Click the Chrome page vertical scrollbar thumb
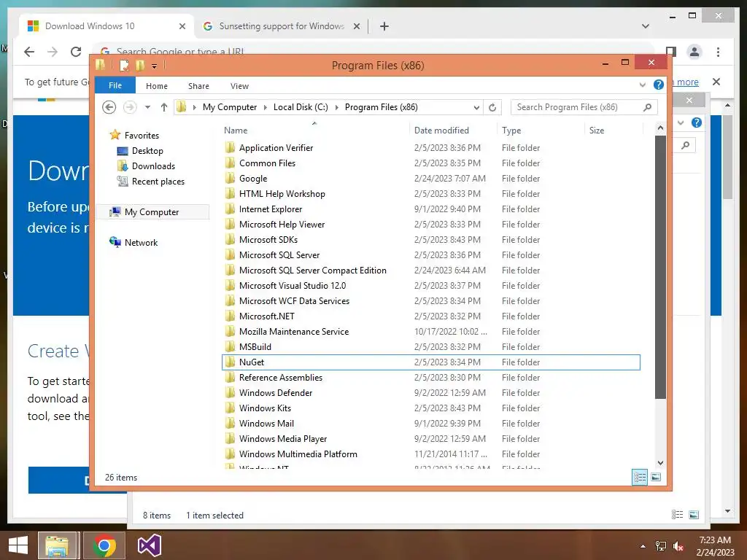 click(727, 157)
